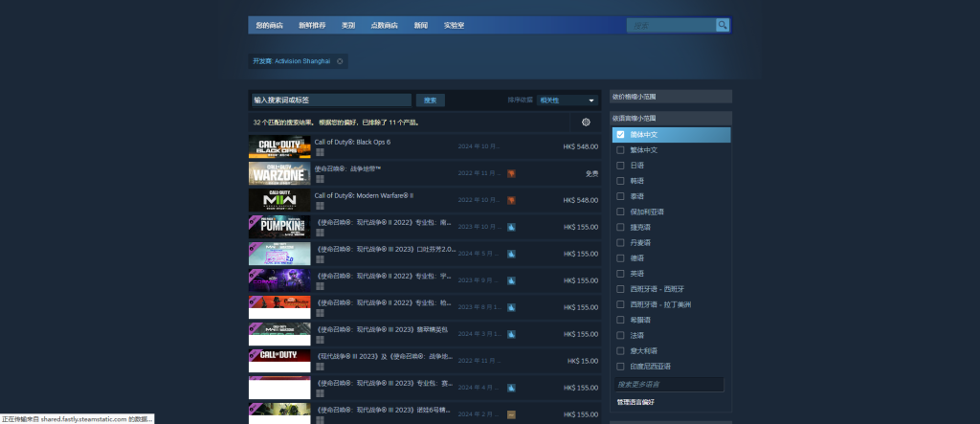Image resolution: width=980 pixels, height=424 pixels.
Task: Open search preferences gear icon
Action: (x=586, y=122)
